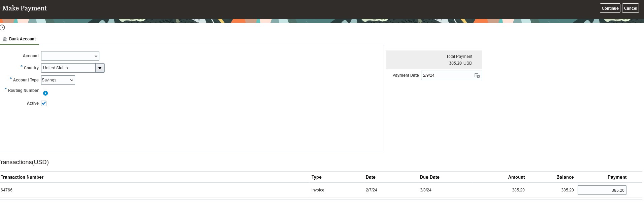This screenshot has width=644, height=217.
Task: Click the Type column header
Action: tap(317, 177)
